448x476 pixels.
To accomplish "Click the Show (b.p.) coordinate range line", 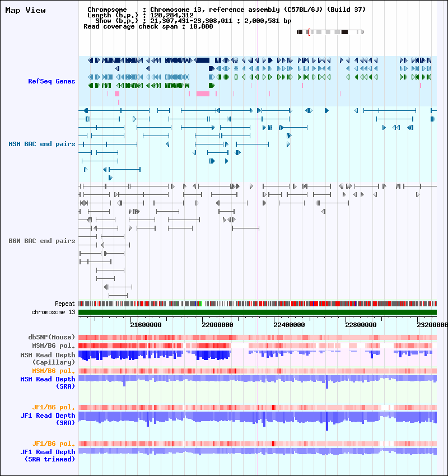I will [x=193, y=21].
